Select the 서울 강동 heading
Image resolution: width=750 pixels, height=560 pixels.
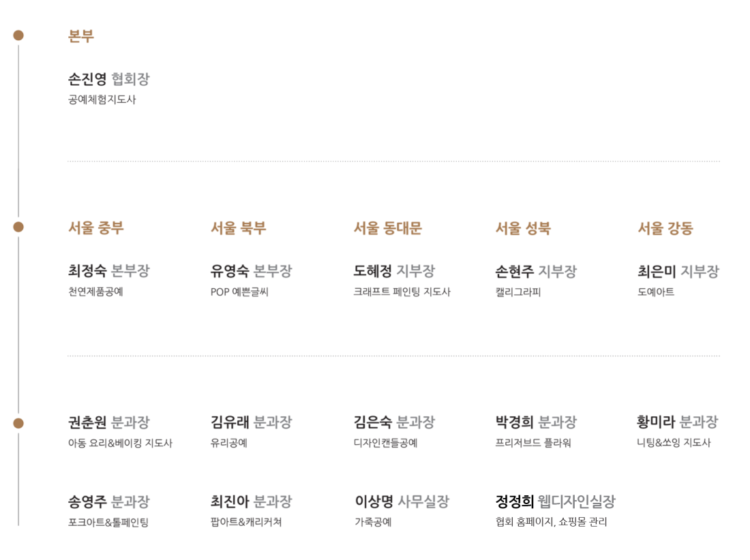tap(665, 228)
